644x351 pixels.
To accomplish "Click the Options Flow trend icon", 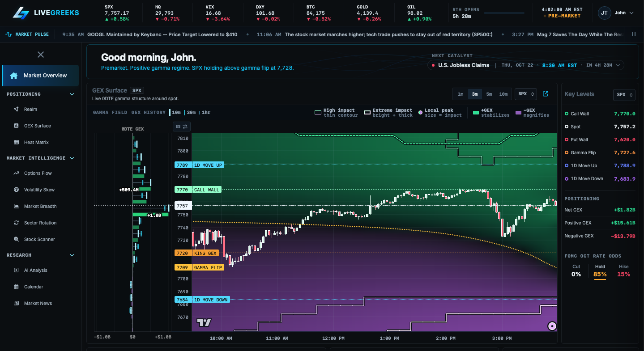I will click(x=16, y=173).
